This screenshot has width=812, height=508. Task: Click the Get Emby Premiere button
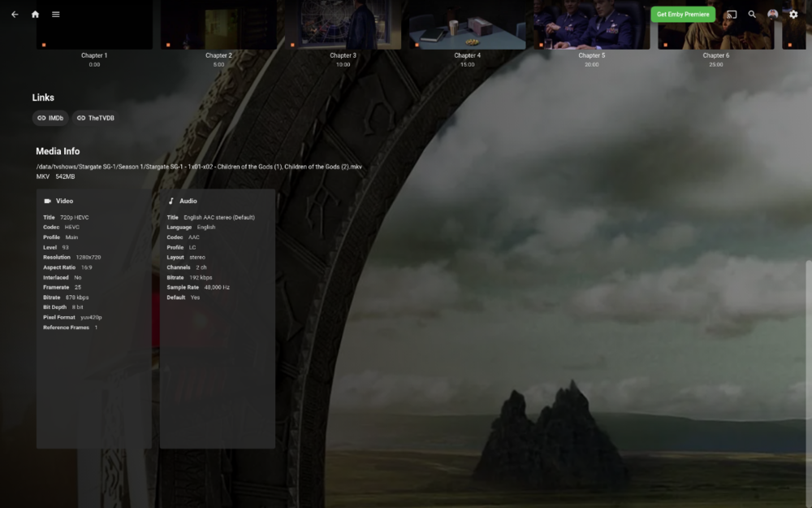(683, 14)
